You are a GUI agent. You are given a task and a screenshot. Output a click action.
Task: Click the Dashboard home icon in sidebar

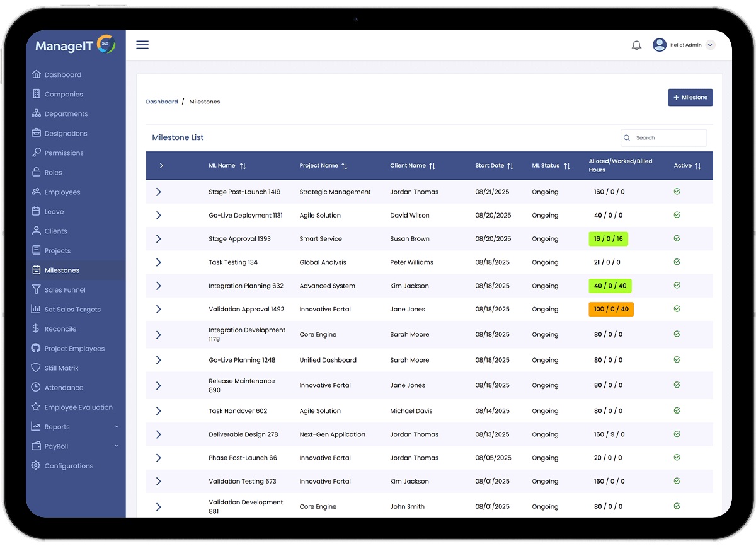(37, 74)
